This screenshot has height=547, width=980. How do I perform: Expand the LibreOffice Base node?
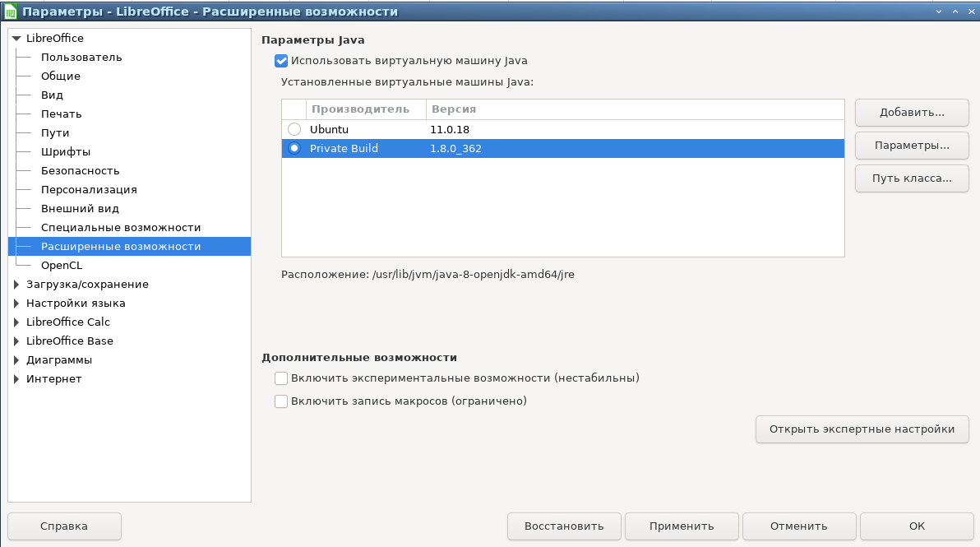pyautogui.click(x=17, y=341)
